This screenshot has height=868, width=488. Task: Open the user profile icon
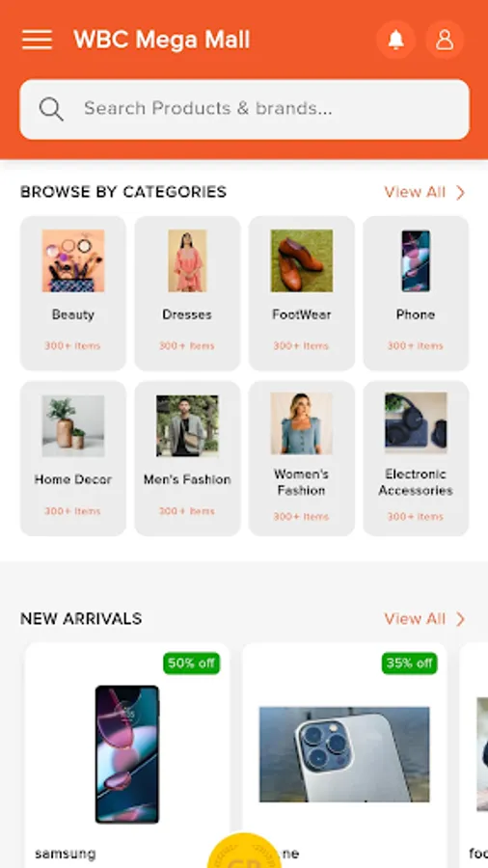445,40
